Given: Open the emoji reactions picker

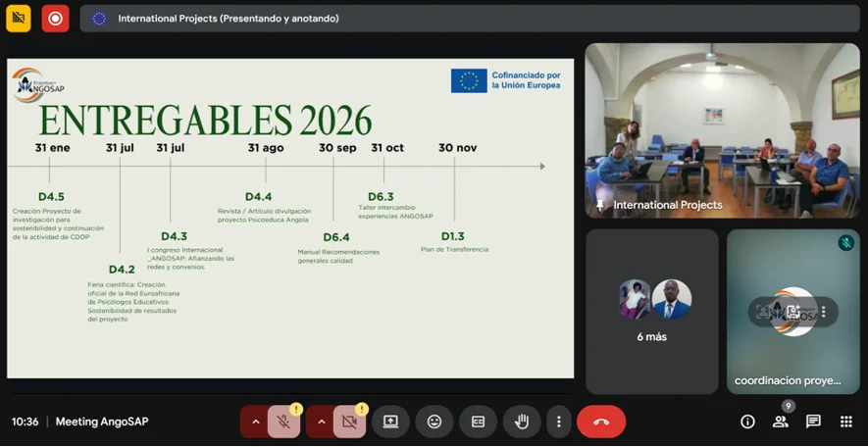Looking at the screenshot, I should (434, 422).
